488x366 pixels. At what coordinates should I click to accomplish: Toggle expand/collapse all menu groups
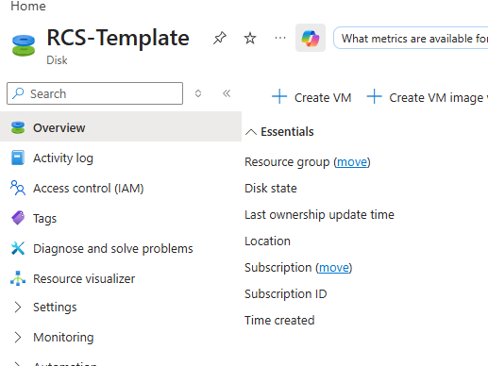(198, 93)
